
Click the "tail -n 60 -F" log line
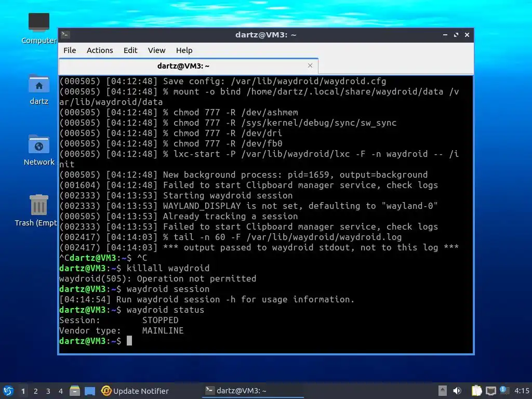(230, 237)
